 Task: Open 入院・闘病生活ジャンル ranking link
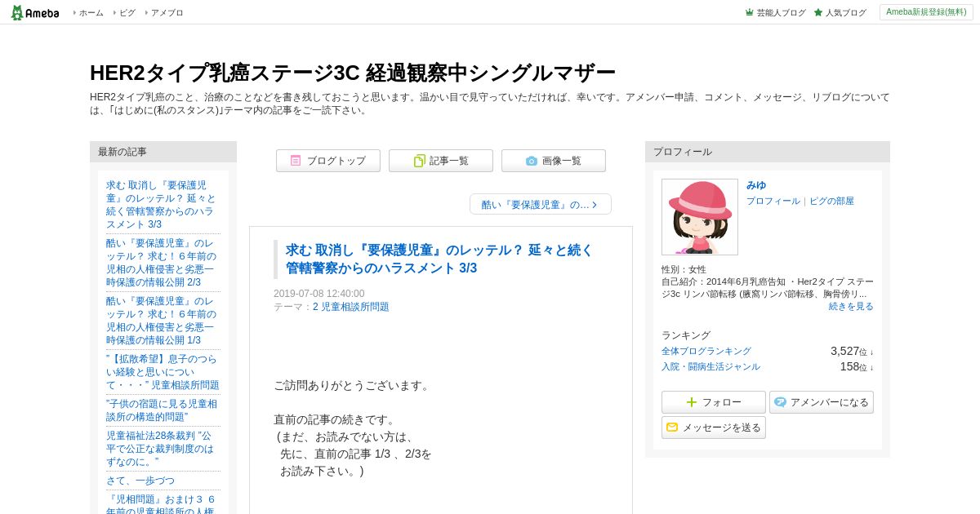pyautogui.click(x=710, y=366)
